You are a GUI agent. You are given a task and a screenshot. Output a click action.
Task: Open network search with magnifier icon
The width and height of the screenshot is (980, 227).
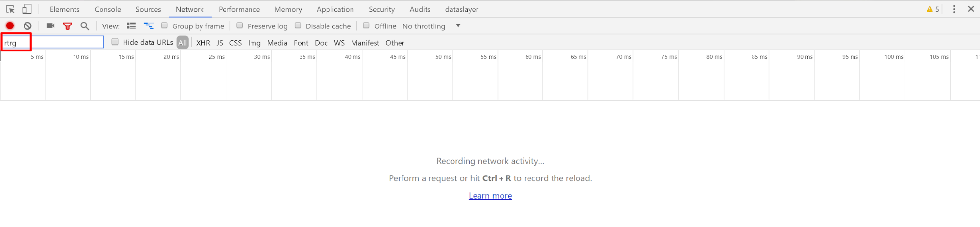tap(85, 26)
